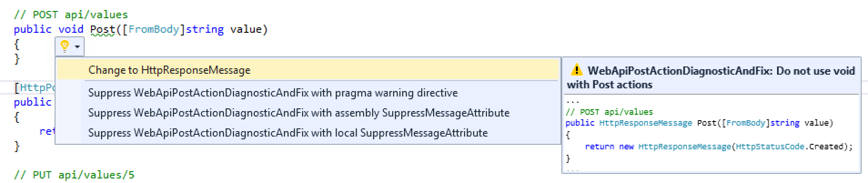This screenshot has height=183, width=868.
Task: Click the PUT api/values/5 comment
Action: 74,175
